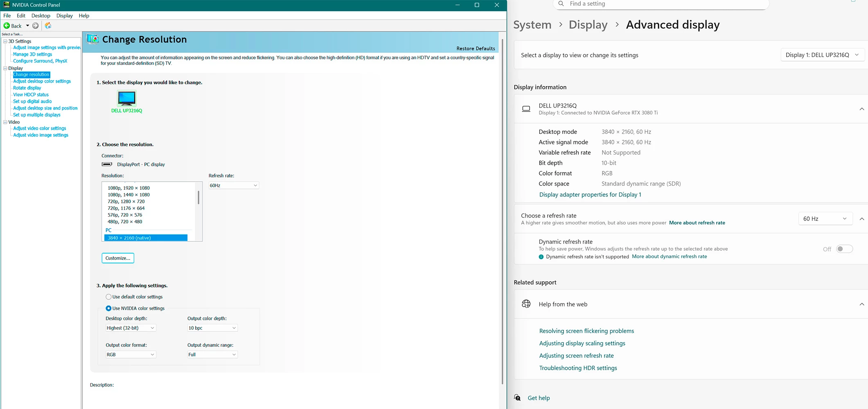Select 720p, 1280 × 720 resolution
The height and width of the screenshot is (409, 868).
point(126,202)
